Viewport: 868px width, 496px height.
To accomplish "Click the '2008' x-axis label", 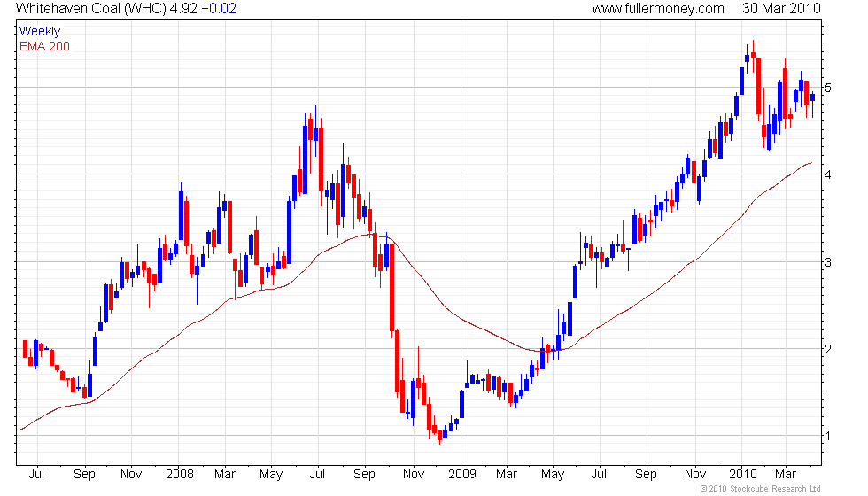I will (x=180, y=475).
